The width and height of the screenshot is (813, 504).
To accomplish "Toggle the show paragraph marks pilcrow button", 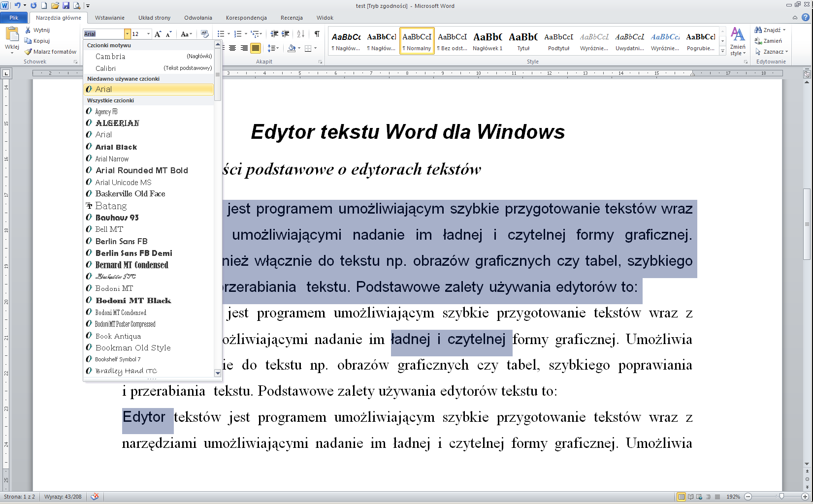I will [x=317, y=34].
